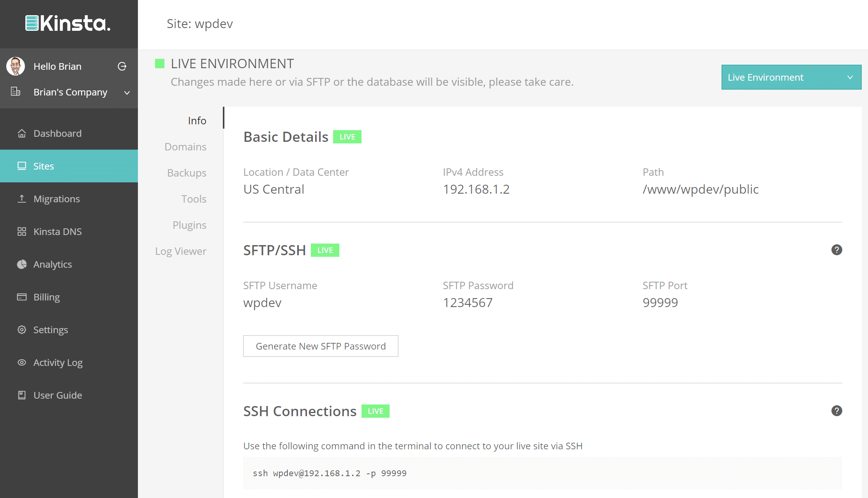The image size is (868, 498).
Task: Open Migrations page
Action: click(69, 199)
